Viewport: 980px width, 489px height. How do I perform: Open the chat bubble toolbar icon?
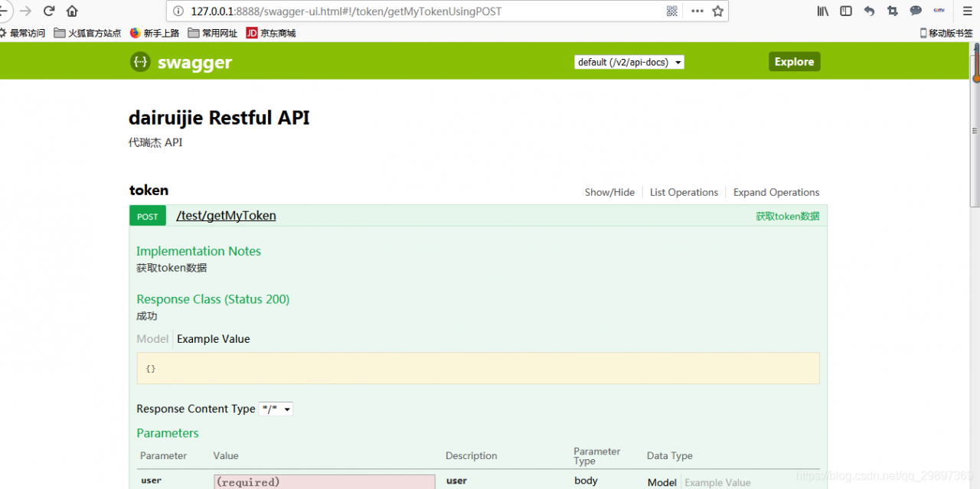pos(916,11)
